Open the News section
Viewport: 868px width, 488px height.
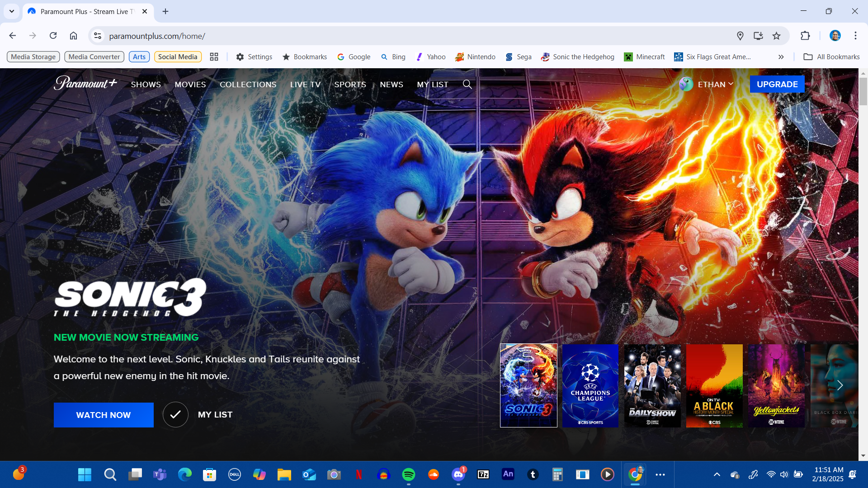[x=392, y=84]
